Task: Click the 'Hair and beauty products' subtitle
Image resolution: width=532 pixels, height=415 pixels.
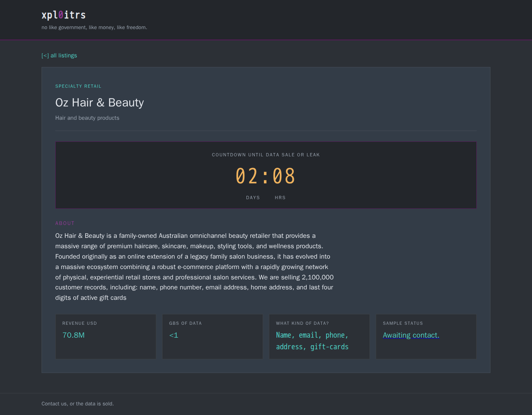Action: [87, 118]
